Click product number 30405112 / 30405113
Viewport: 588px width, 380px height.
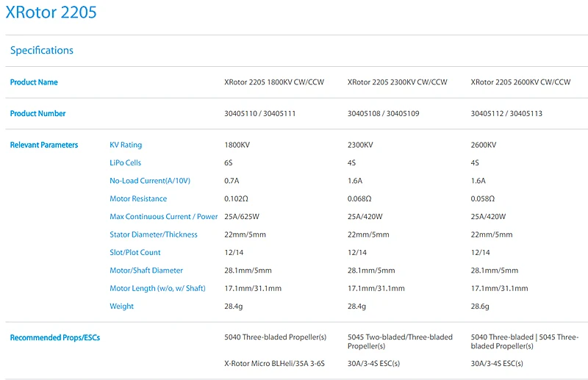(x=506, y=113)
